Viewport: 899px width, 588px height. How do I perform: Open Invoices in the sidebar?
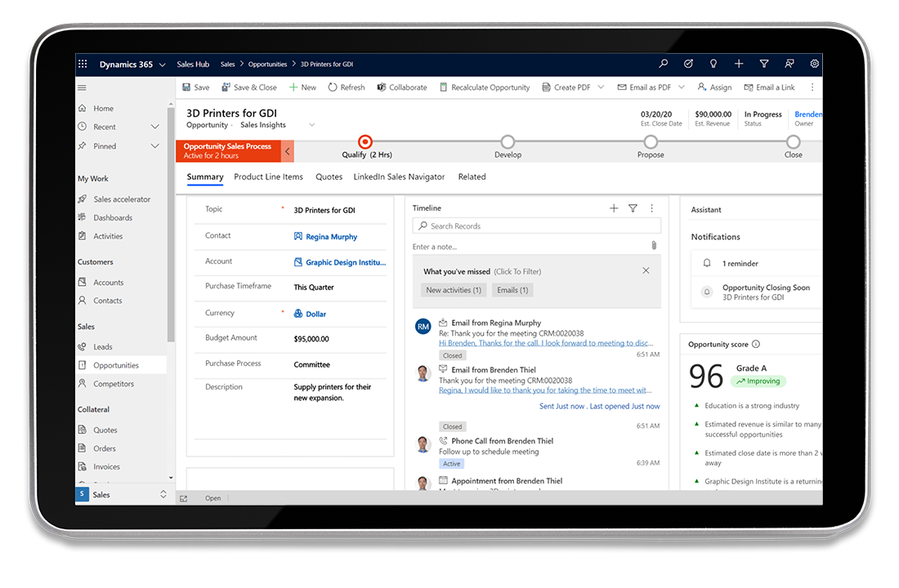[106, 467]
